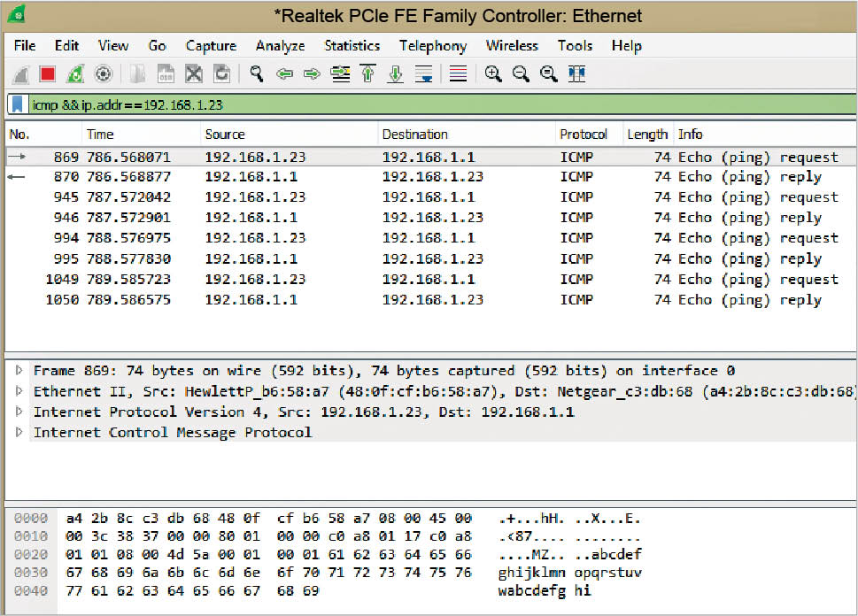The image size is (858, 616).
Task: Expand the Ethernet II tree node
Action: (19, 391)
